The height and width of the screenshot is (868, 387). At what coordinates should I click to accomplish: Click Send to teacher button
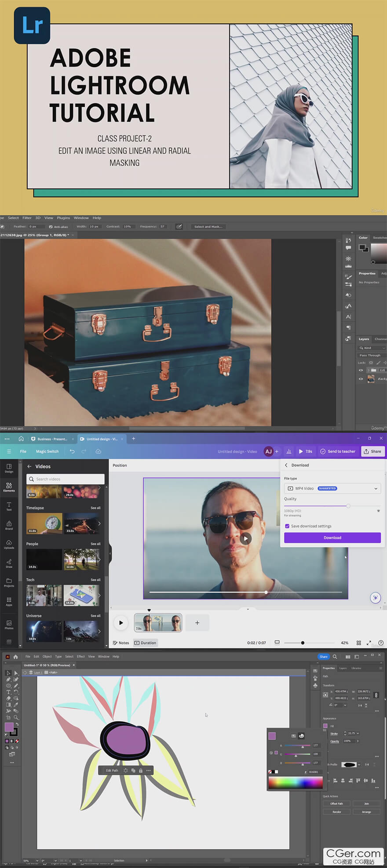(x=338, y=451)
